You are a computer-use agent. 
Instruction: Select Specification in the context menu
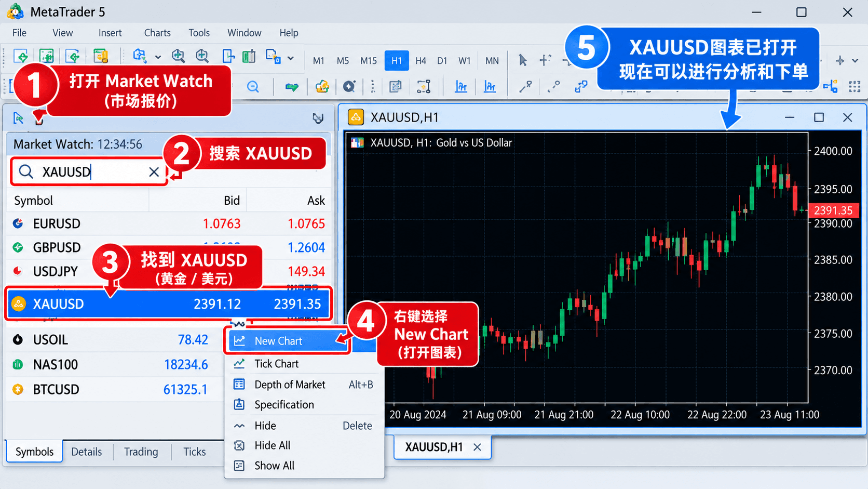coord(304,405)
